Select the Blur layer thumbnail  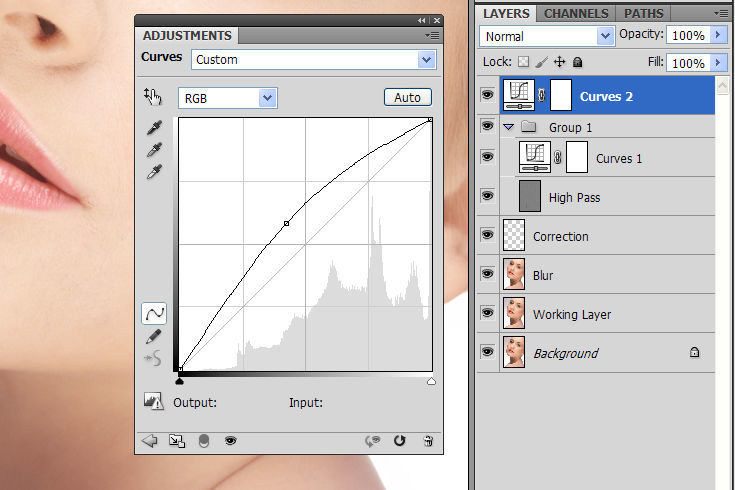coord(514,274)
